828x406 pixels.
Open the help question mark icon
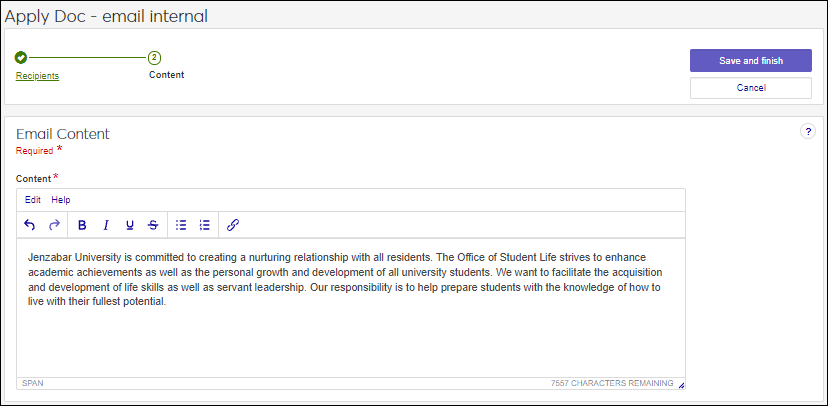808,132
